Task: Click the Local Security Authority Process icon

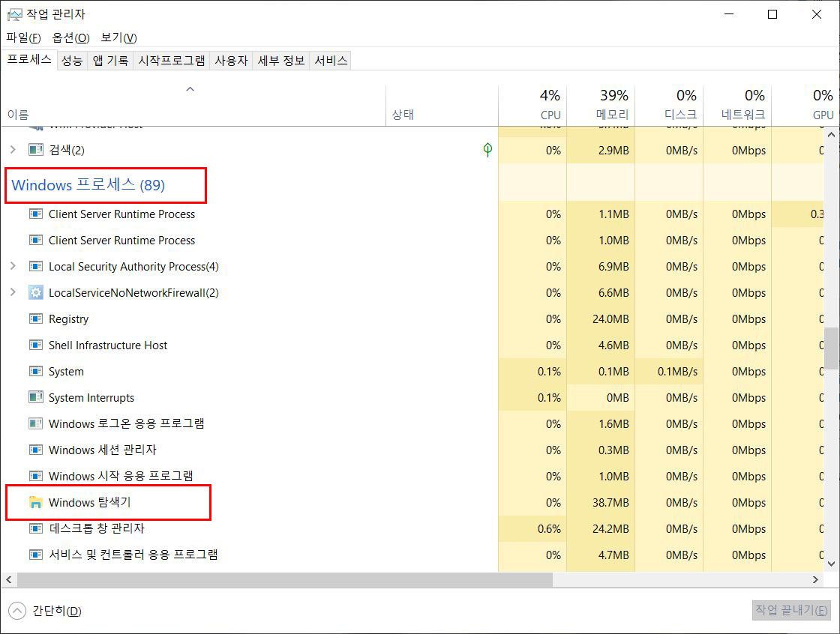Action: (x=36, y=266)
